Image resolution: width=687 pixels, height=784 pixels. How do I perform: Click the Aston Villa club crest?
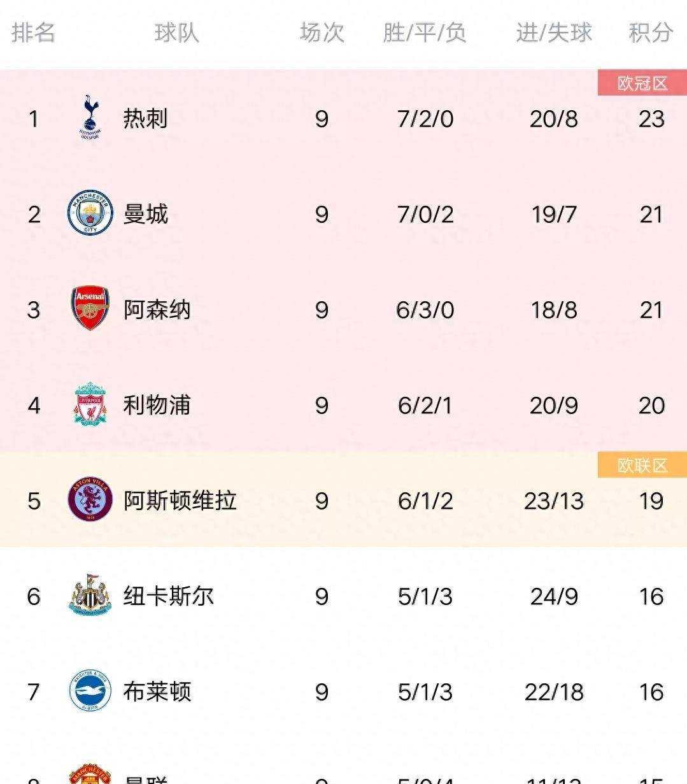pyautogui.click(x=90, y=499)
